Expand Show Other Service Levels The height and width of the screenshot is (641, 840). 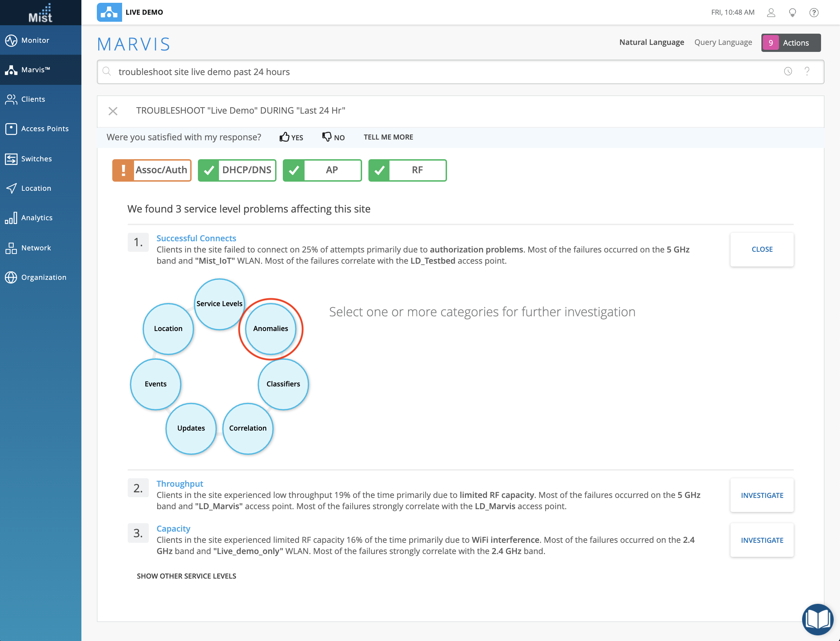click(x=186, y=576)
